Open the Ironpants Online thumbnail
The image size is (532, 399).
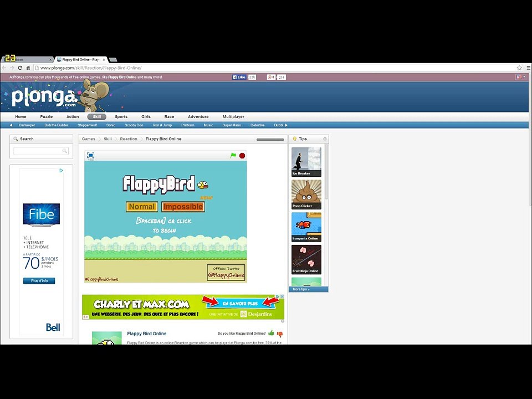[306, 227]
